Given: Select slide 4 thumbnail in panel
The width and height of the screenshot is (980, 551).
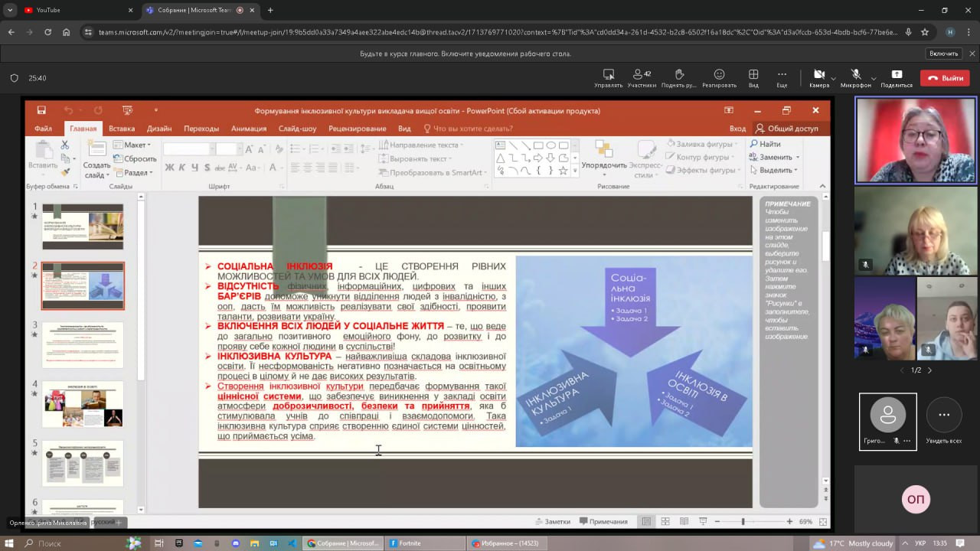Looking at the screenshot, I should tap(83, 403).
